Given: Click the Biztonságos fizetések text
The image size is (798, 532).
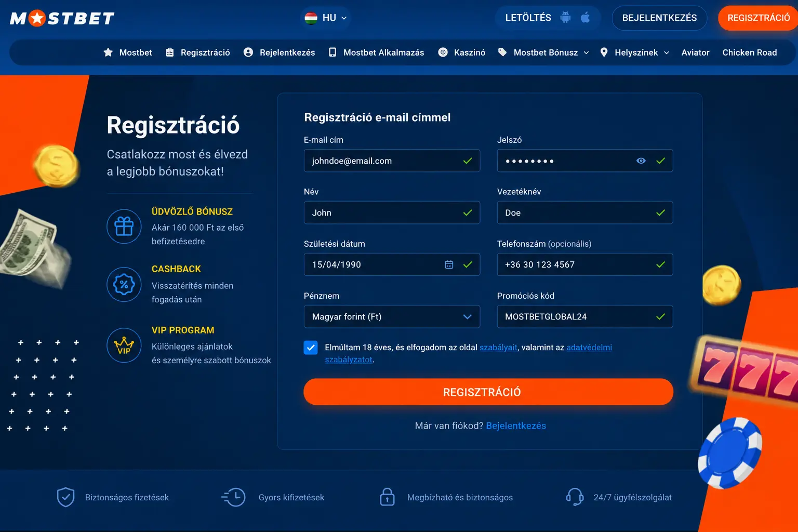Looking at the screenshot, I should [127, 497].
